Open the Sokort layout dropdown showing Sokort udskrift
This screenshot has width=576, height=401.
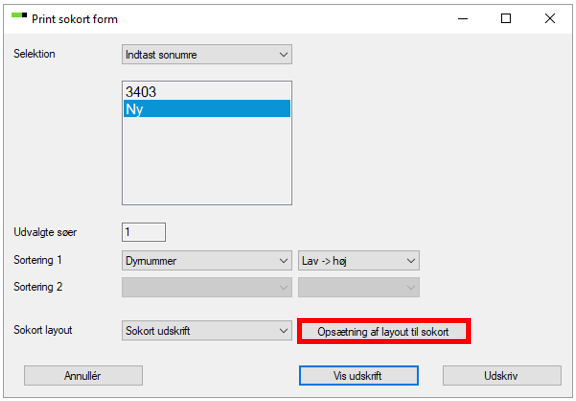click(207, 330)
